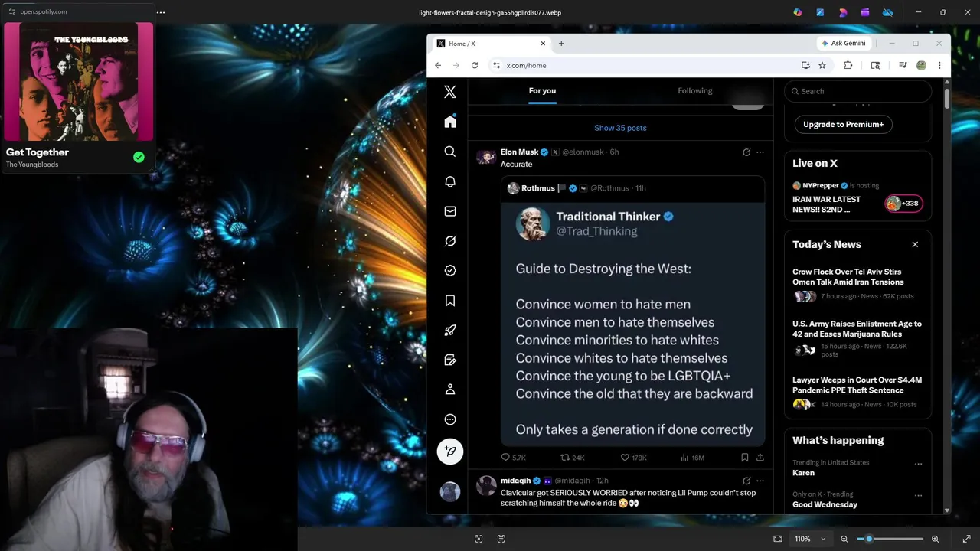Click zoom slider in Photos viewer
Screen dimensions: 980x551
pos(890,539)
